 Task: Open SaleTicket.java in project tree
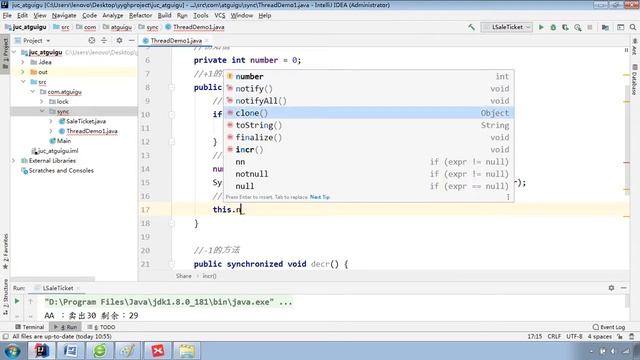coord(86,121)
